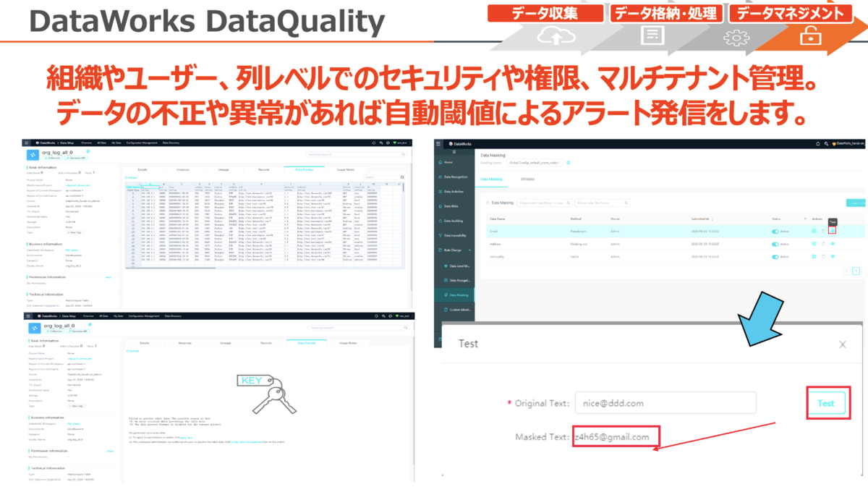Screen dimensions: 868x487
Task: Click the notification bell in the Data Masking window
Action: point(817,144)
